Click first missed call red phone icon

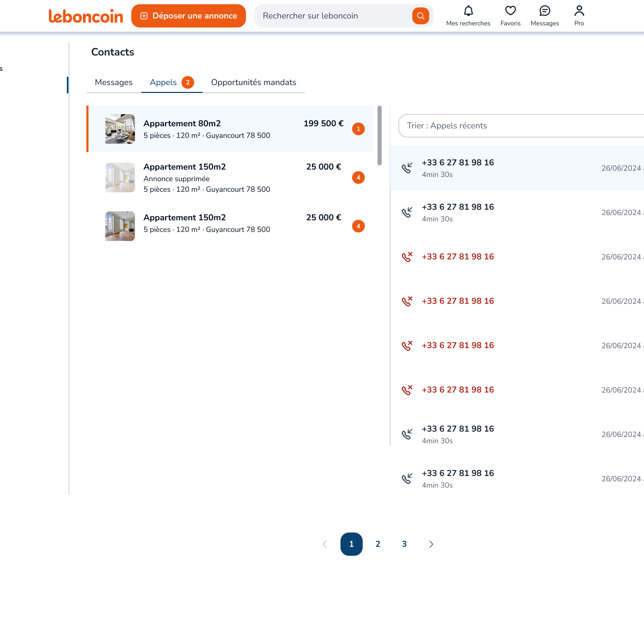(x=407, y=257)
